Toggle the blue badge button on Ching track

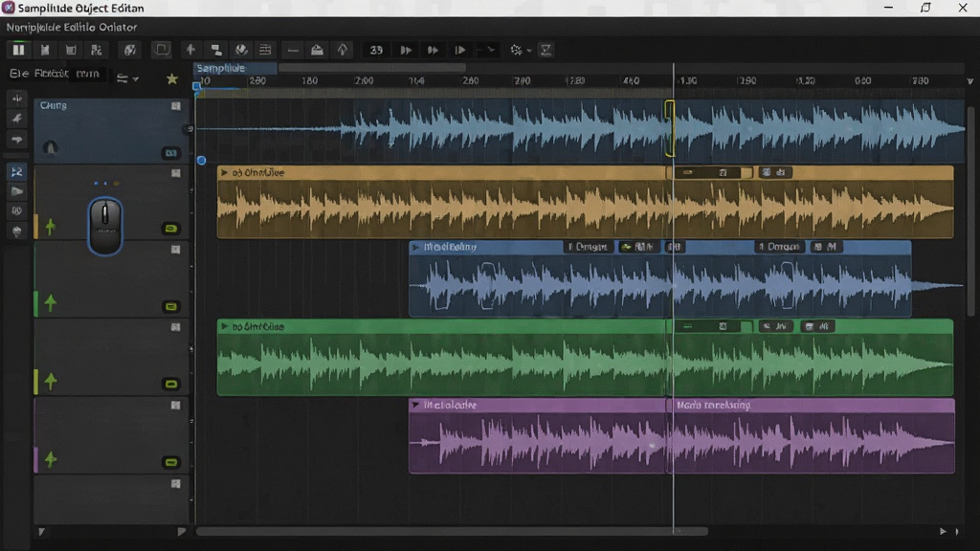(170, 153)
